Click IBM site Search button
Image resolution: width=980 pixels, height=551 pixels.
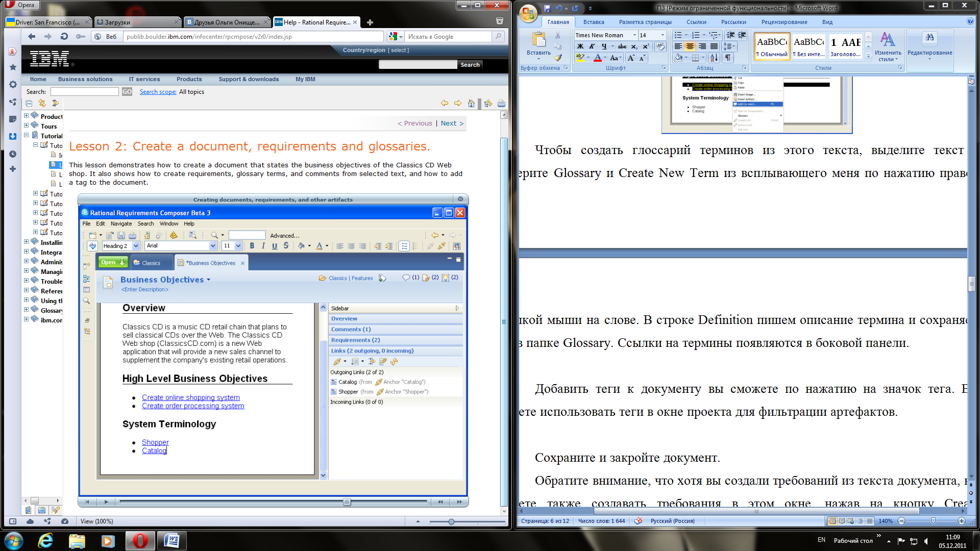click(470, 65)
